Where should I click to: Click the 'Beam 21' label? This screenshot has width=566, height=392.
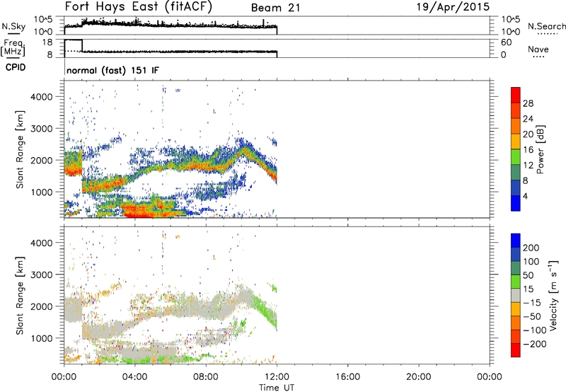point(276,8)
